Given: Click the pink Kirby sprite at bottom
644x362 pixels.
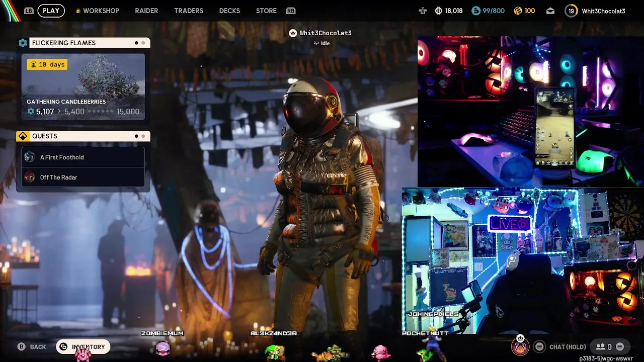Looking at the screenshot, I should (381, 353).
